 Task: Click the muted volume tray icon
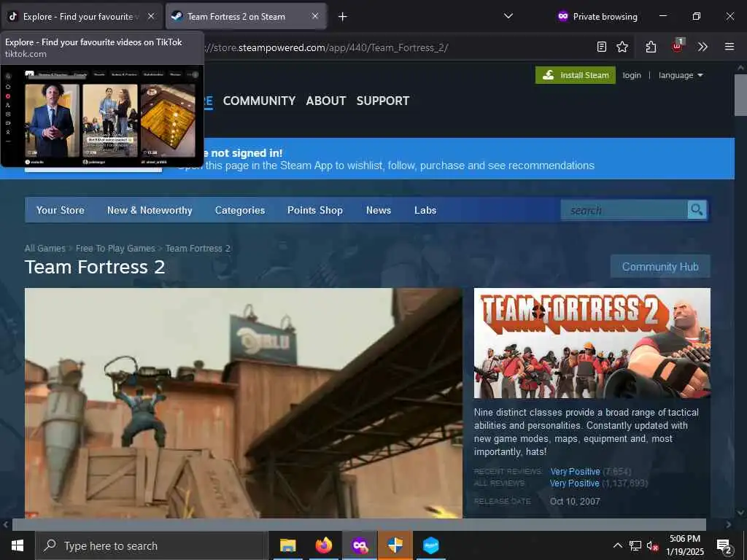pos(652,546)
